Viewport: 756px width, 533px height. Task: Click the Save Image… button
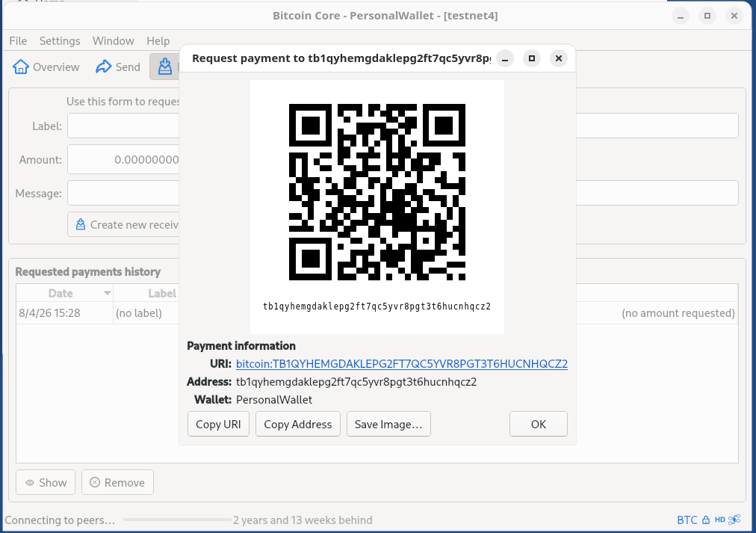coord(388,424)
